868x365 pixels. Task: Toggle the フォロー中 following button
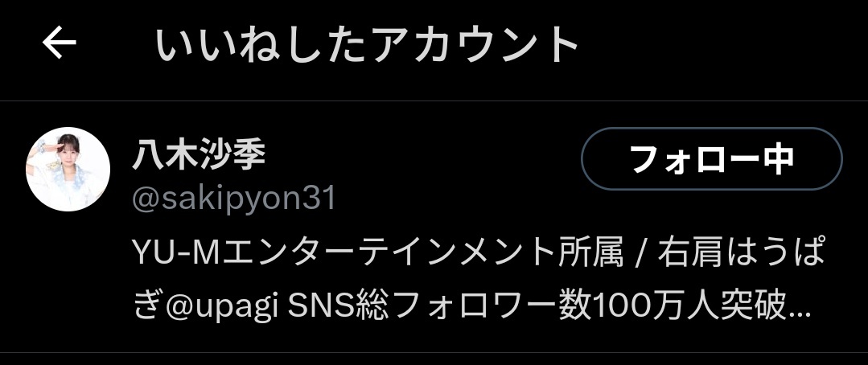click(711, 158)
